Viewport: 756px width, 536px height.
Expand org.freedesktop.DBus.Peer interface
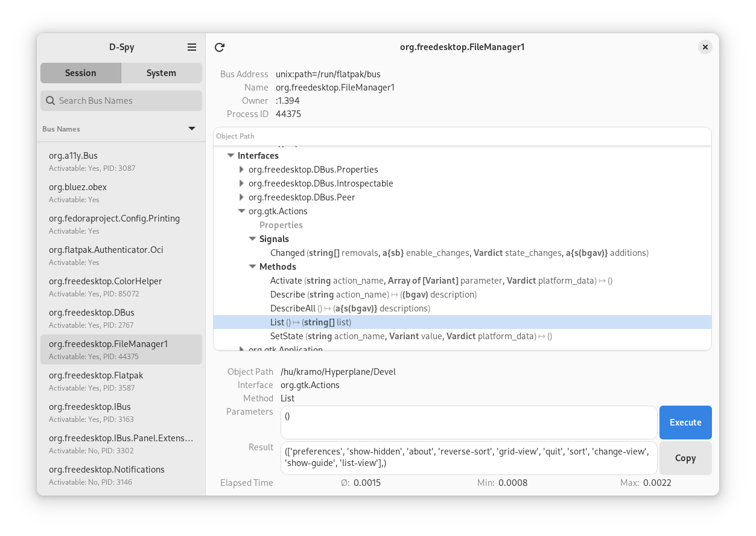[241, 197]
